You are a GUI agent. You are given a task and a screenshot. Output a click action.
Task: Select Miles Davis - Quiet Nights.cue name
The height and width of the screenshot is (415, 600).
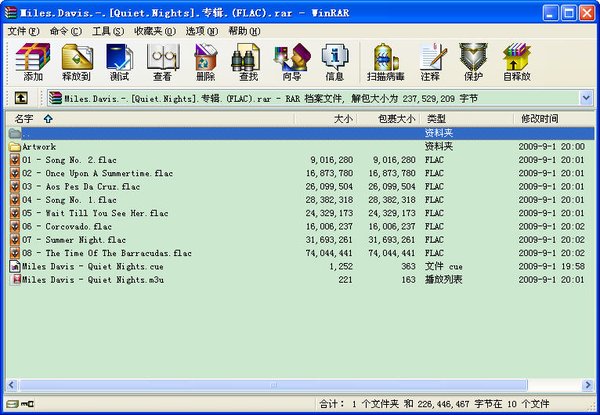click(x=93, y=267)
